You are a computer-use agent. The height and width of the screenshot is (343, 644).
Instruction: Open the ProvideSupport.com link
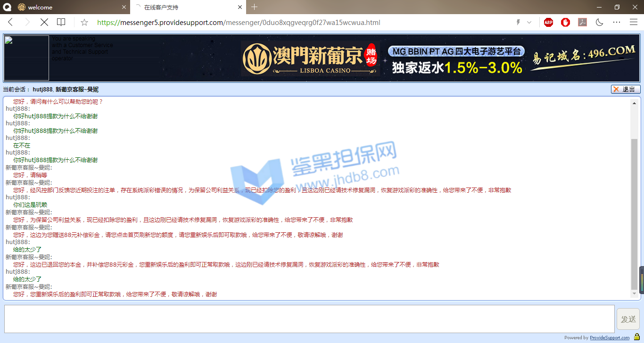click(609, 337)
